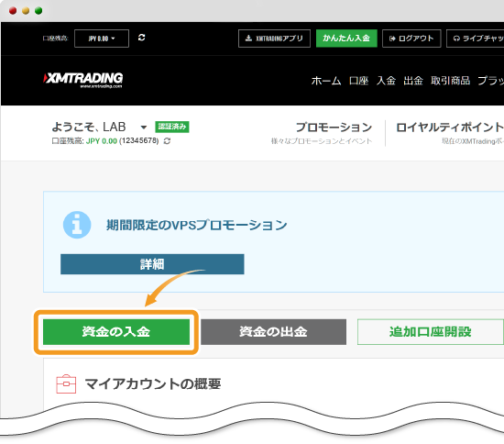Click the macOS green maximize window button

[38, 11]
